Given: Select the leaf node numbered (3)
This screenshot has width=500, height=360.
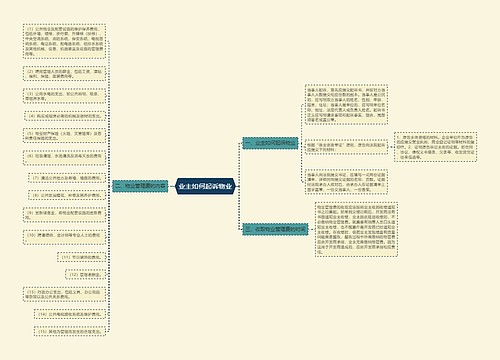Looking at the screenshot, I should coord(64,96).
